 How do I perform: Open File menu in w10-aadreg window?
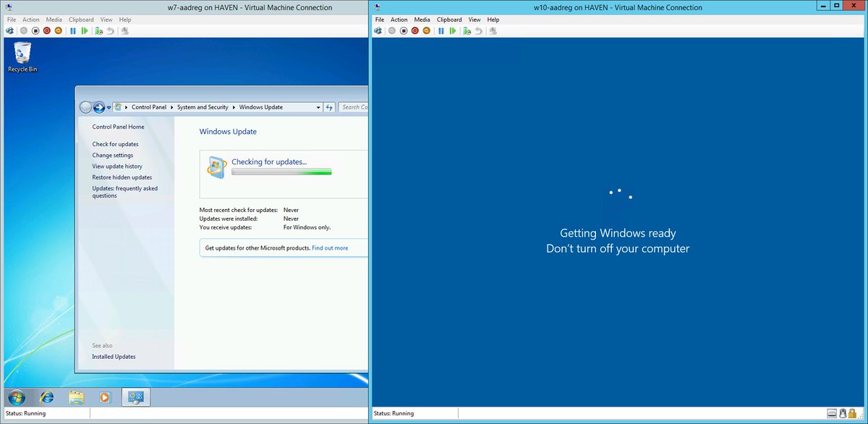[x=380, y=20]
